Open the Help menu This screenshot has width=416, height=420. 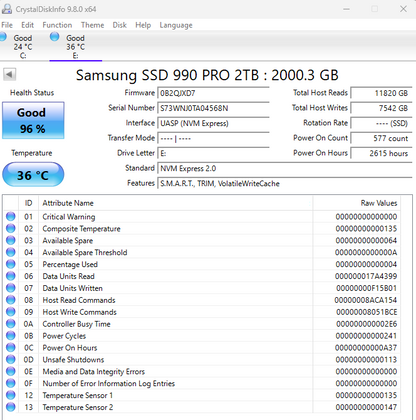click(x=143, y=25)
